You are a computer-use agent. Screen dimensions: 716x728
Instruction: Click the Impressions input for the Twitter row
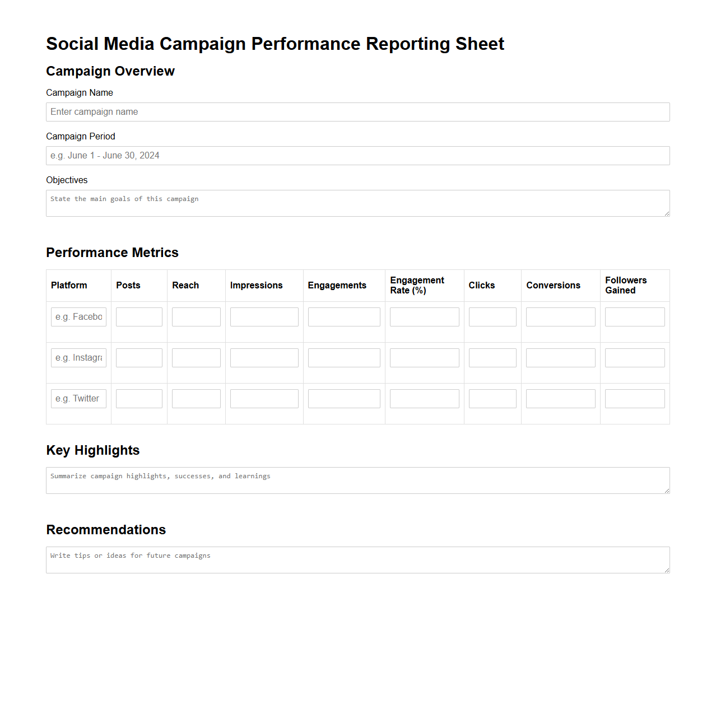pyautogui.click(x=264, y=398)
